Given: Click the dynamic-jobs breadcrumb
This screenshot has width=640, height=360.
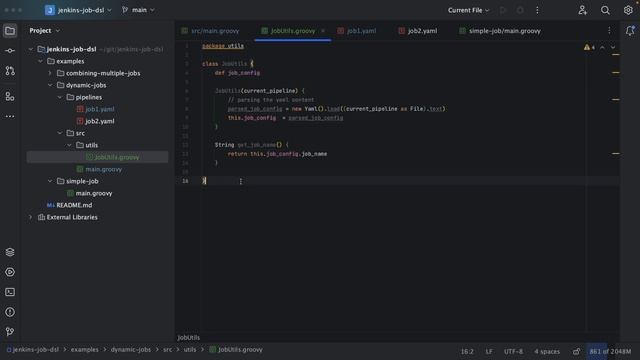Looking at the screenshot, I should [x=131, y=350].
